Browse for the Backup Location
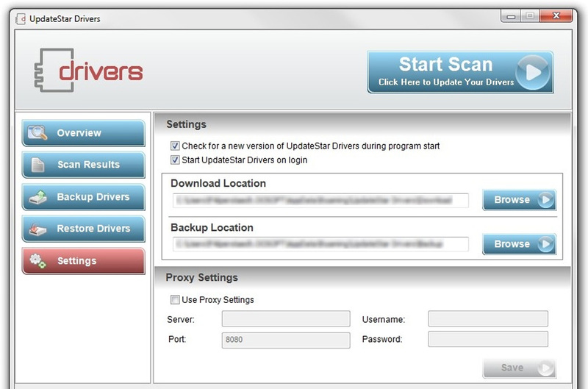Image resolution: width=588 pixels, height=389 pixels. [x=519, y=244]
